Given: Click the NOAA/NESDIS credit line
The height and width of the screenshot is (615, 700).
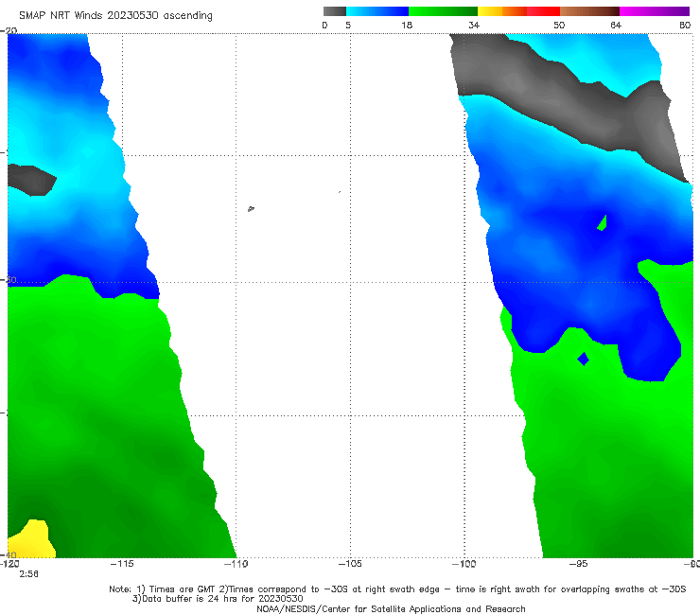Looking at the screenshot, I should tap(391, 608).
